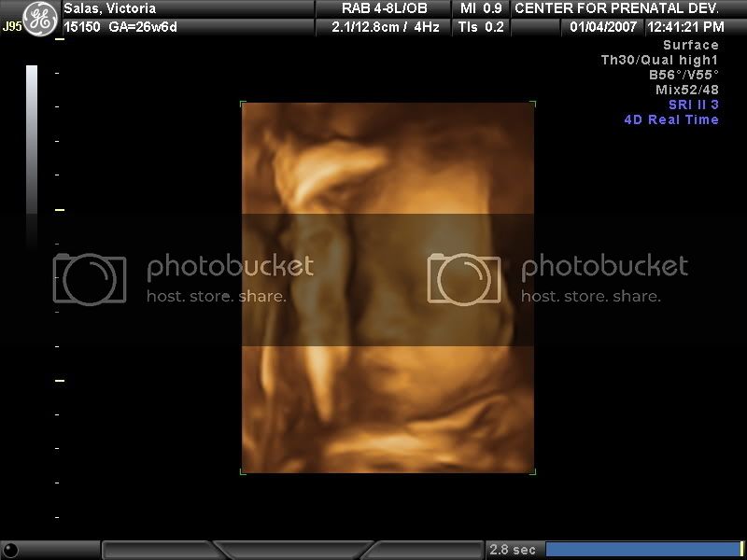This screenshot has height=560, width=747.
Task: Click the left Photobucket camera watermark icon
Action: [90, 278]
